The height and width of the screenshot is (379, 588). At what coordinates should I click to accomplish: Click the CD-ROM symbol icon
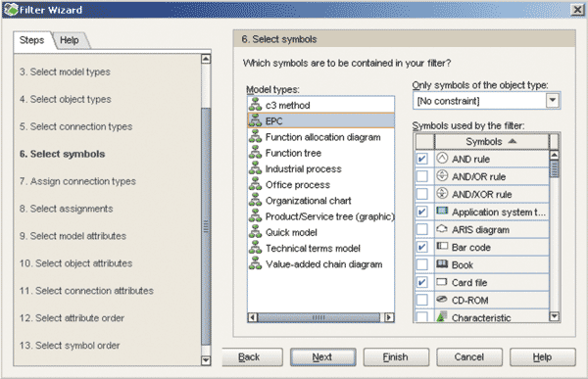[443, 299]
